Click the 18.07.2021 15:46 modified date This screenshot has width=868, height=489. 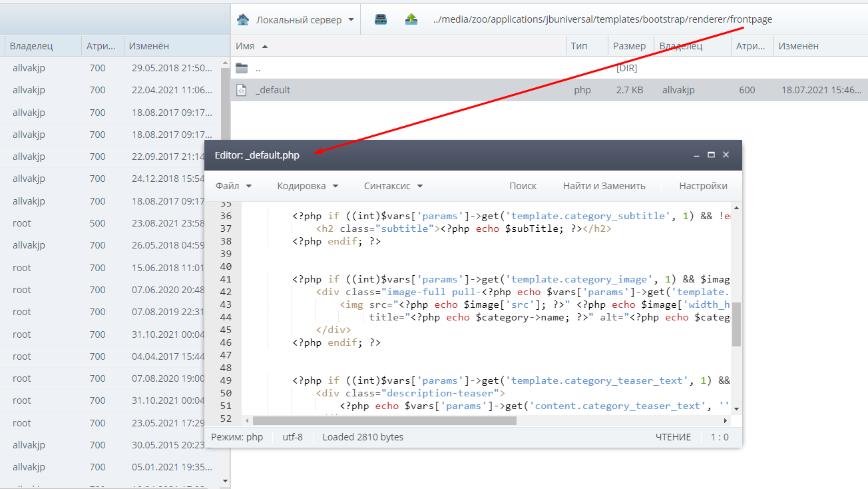click(x=821, y=90)
